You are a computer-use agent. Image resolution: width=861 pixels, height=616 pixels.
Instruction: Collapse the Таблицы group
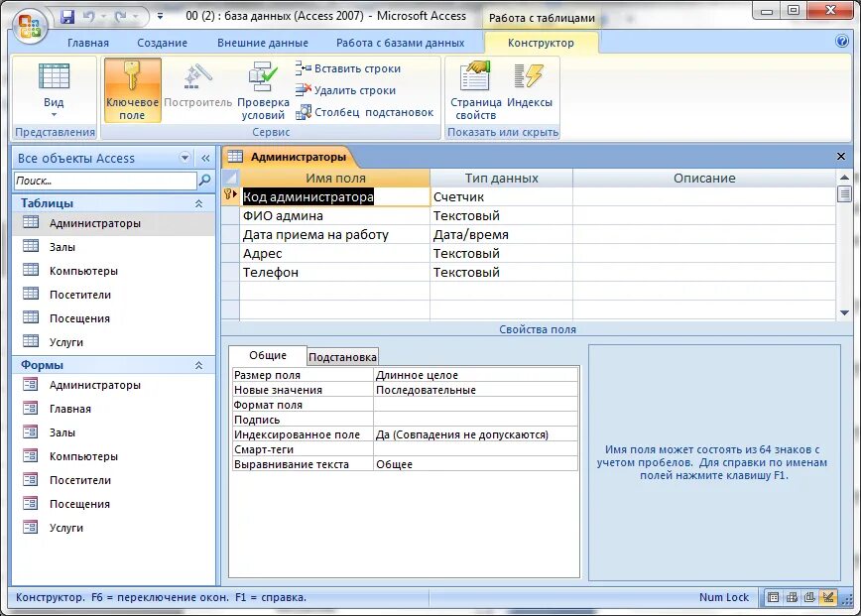click(198, 203)
